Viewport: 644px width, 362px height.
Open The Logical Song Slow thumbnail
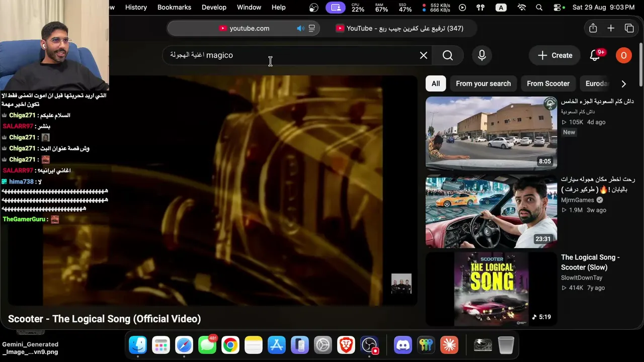pyautogui.click(x=491, y=289)
